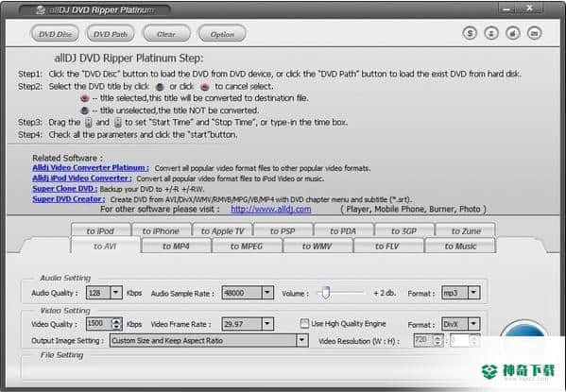
Task: Select the to MP4 tab
Action: 176,246
